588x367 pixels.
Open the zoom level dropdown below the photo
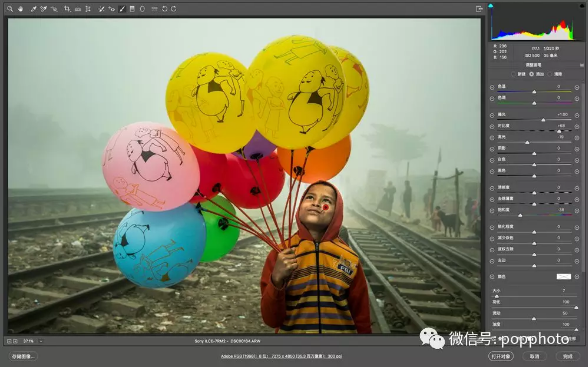click(41, 341)
